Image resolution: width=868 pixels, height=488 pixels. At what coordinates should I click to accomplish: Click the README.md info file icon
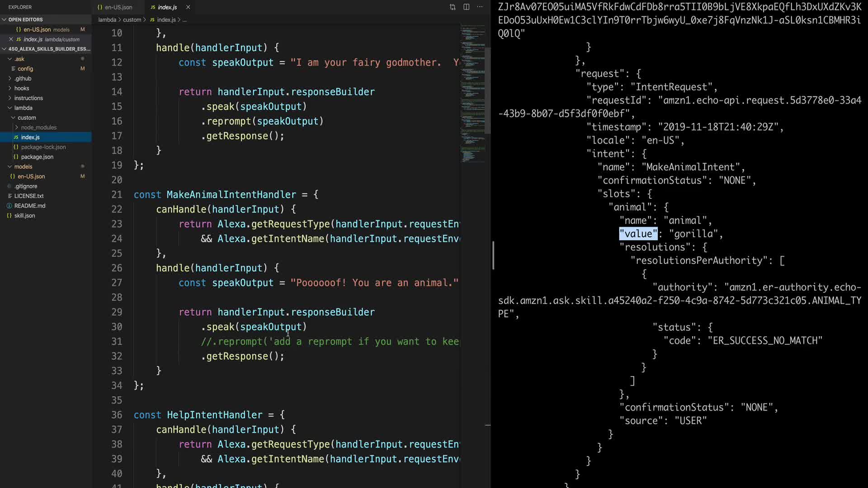coord(9,206)
